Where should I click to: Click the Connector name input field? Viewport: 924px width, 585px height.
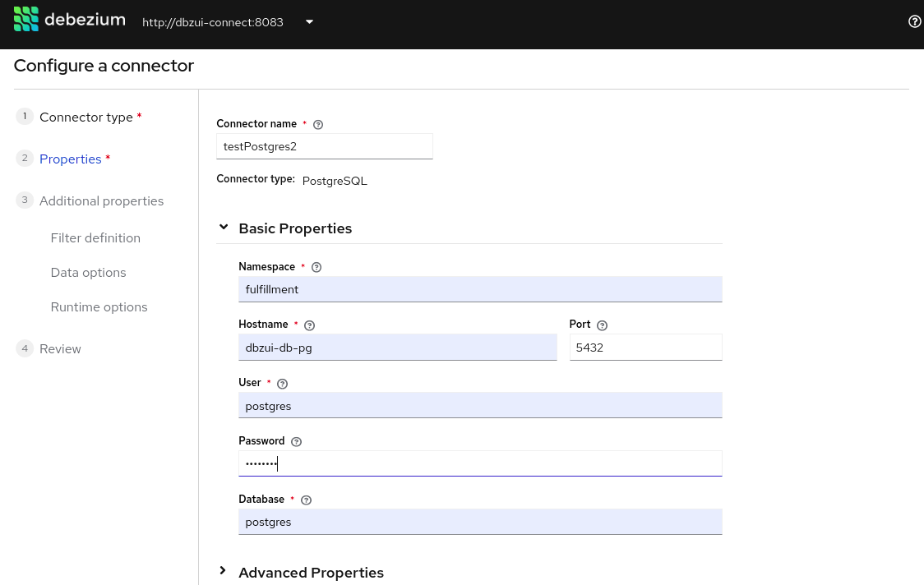coord(324,146)
